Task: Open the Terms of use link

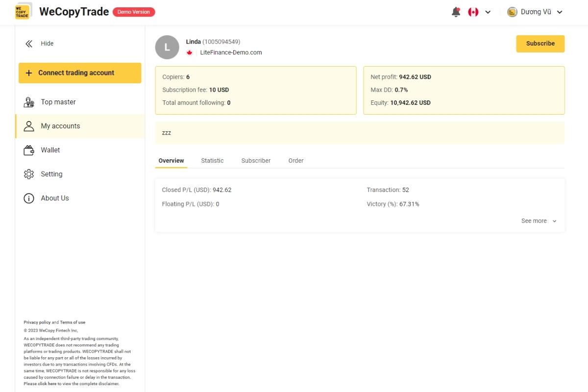Action: click(73, 322)
